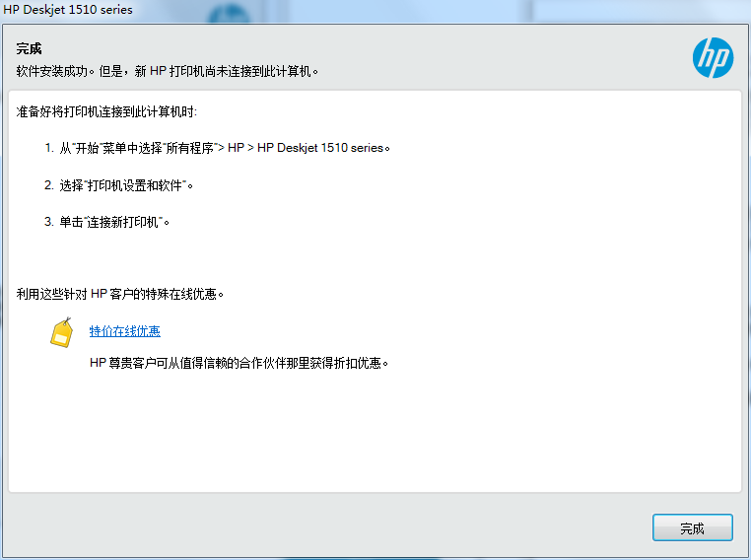The width and height of the screenshot is (751, 560).
Task: Click the "HP Deskjet 1510 series" path in step 1
Action: 320,148
